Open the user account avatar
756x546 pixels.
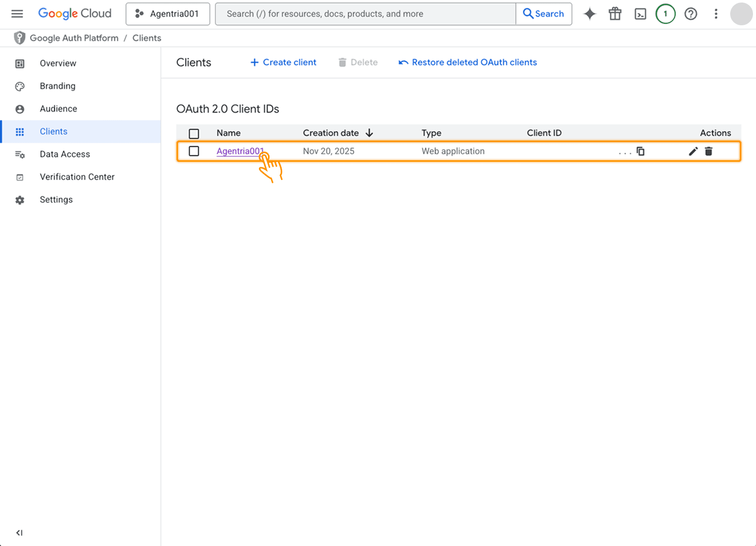[741, 14]
